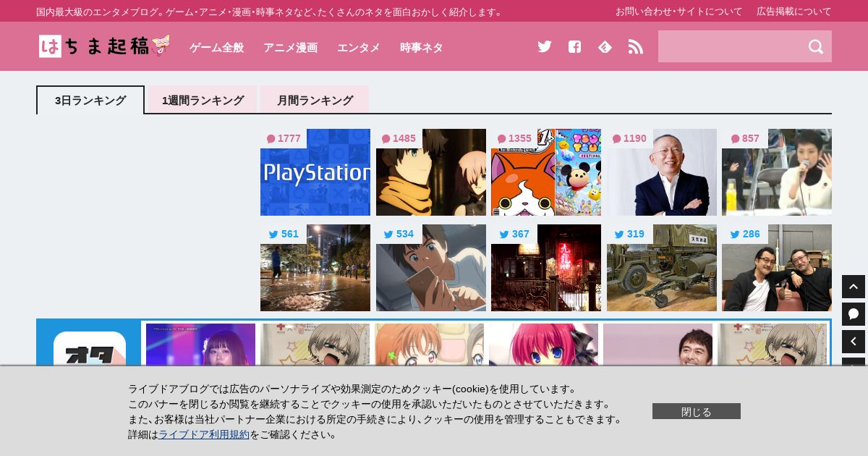This screenshot has height=456, width=868.
Task: Open the military jeep article with 319 tweets
Action: [x=662, y=268]
